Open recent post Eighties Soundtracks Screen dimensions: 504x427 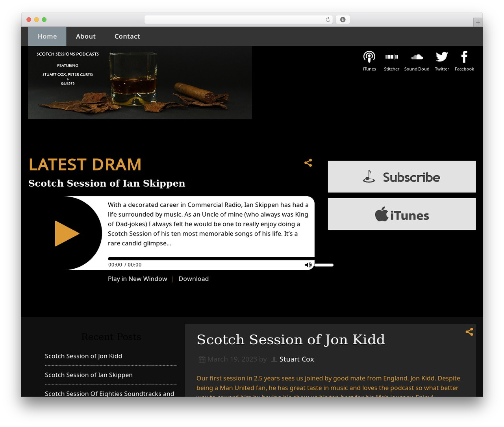109,394
